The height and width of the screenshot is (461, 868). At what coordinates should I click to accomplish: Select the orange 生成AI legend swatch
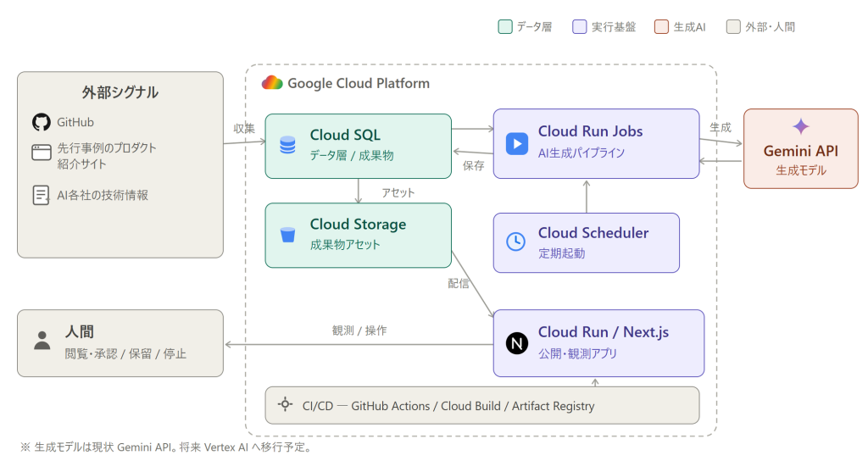[661, 26]
